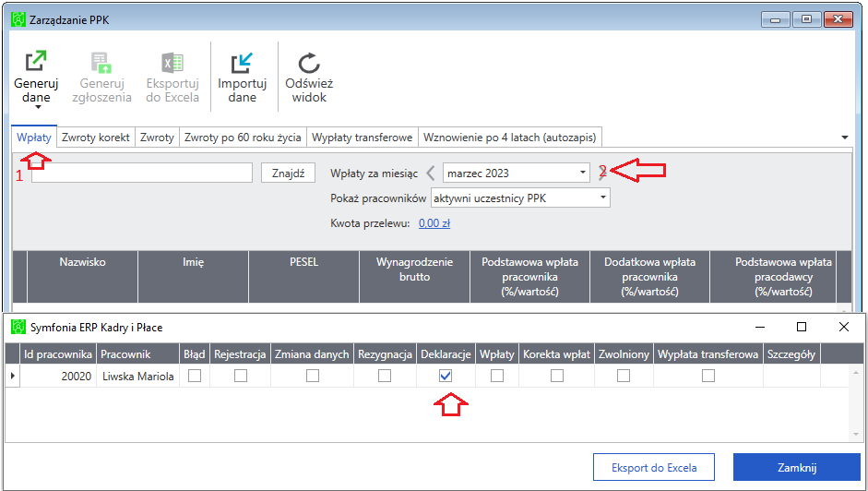Close the Symfonia ERP Kadry i Płace window

844,327
